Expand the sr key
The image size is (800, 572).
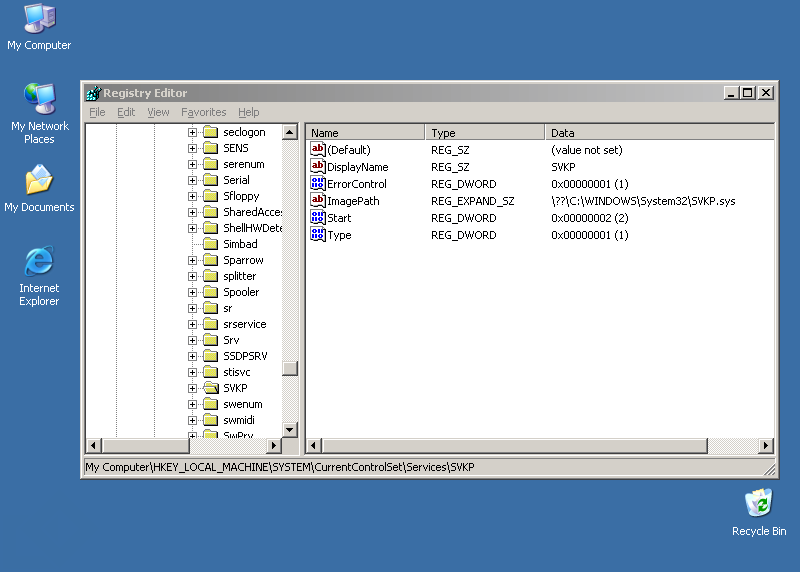tap(192, 308)
